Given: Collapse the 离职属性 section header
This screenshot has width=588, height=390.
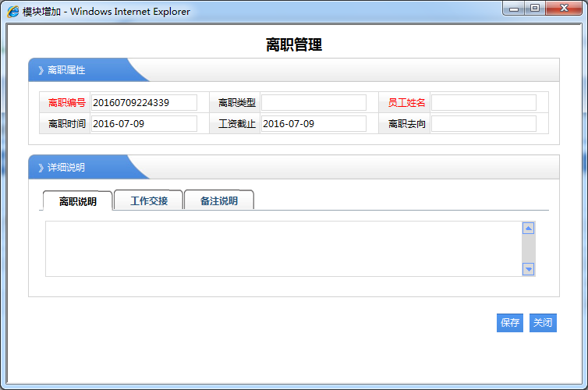Looking at the screenshot, I should pos(66,70).
